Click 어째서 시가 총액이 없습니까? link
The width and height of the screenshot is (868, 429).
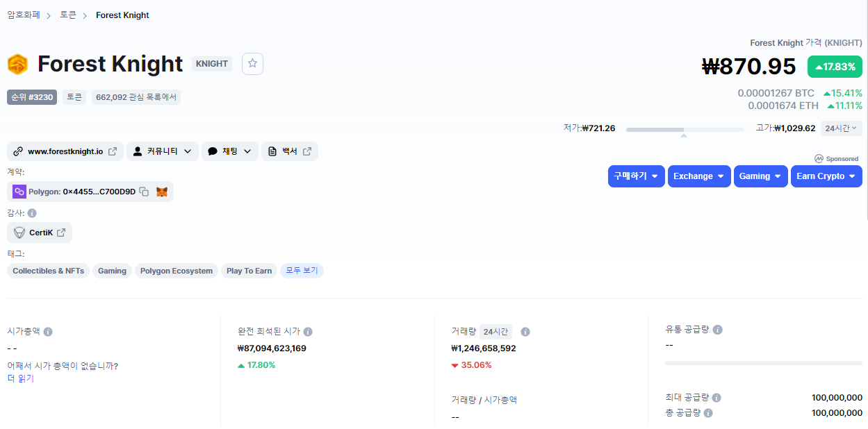pyautogui.click(x=63, y=366)
